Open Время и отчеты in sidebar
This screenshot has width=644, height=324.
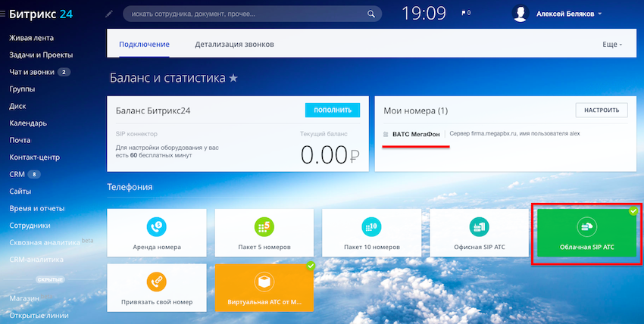37,208
